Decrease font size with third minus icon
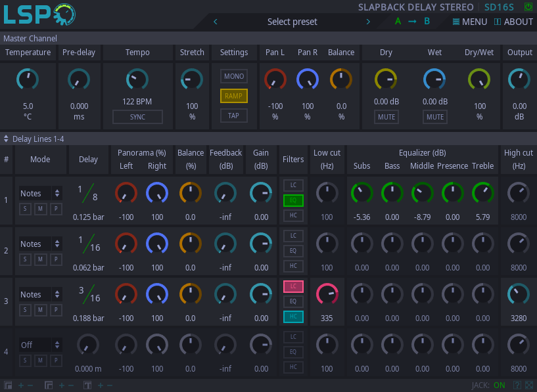The height and width of the screenshot is (392, 537). pyautogui.click(x=110, y=385)
